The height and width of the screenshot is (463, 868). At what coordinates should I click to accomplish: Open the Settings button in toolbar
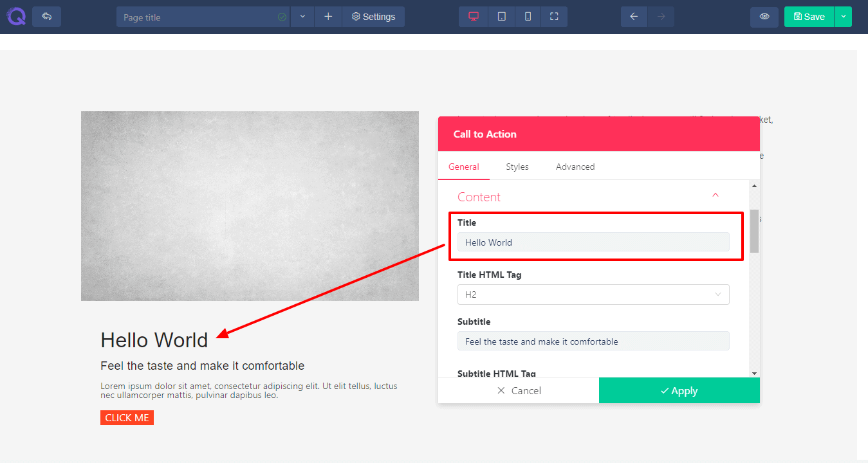click(373, 17)
